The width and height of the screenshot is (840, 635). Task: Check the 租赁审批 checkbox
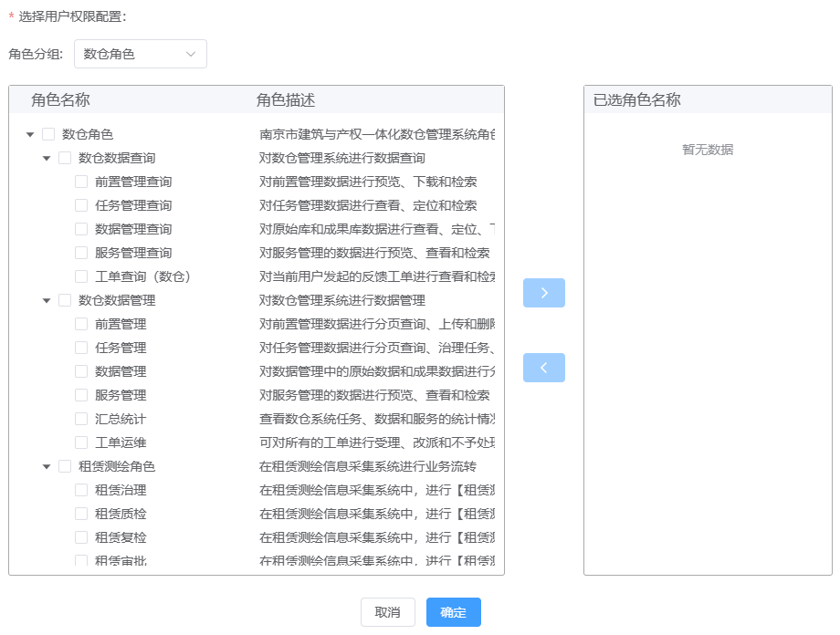(80, 558)
